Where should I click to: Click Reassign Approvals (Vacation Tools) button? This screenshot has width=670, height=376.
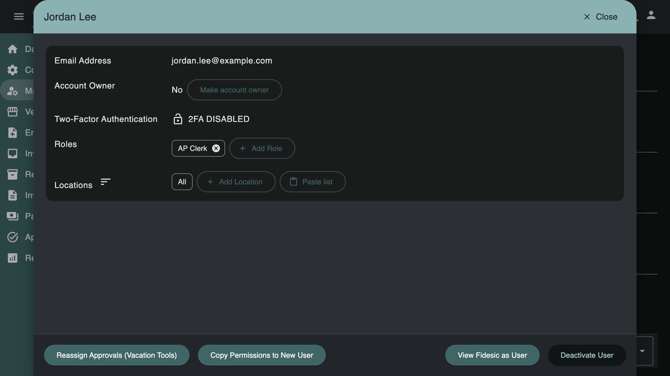tap(117, 355)
